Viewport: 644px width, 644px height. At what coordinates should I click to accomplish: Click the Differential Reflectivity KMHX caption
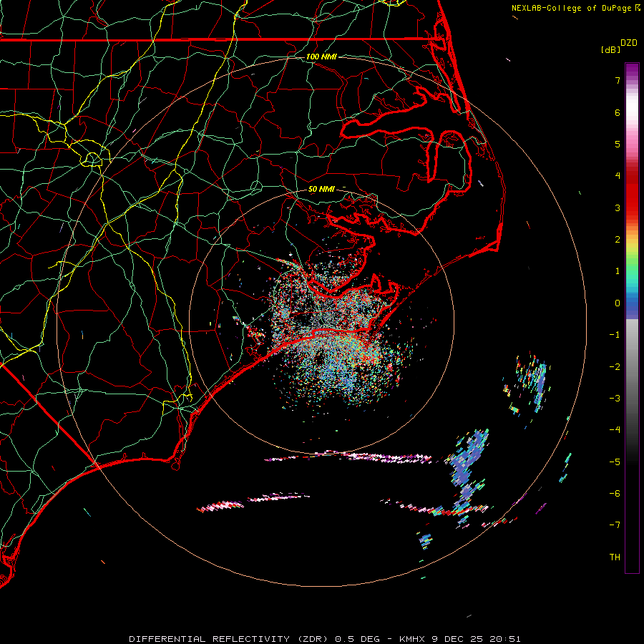[324, 639]
